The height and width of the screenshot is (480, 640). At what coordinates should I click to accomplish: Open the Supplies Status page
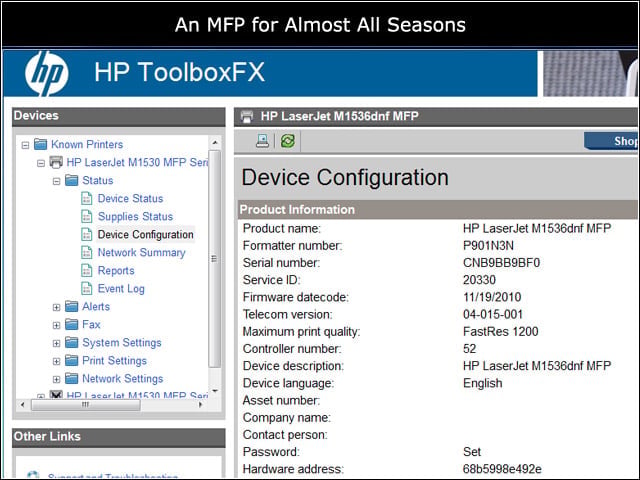pyautogui.click(x=135, y=216)
